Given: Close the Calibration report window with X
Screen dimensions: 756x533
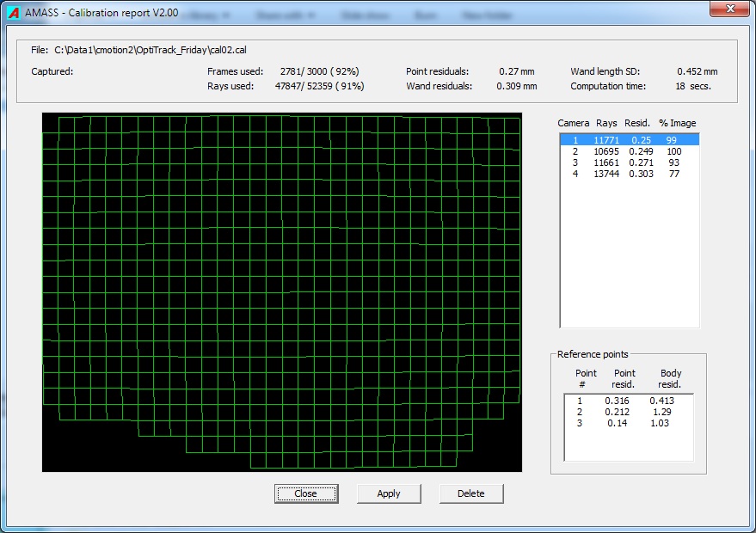Looking at the screenshot, I should click(x=729, y=9).
